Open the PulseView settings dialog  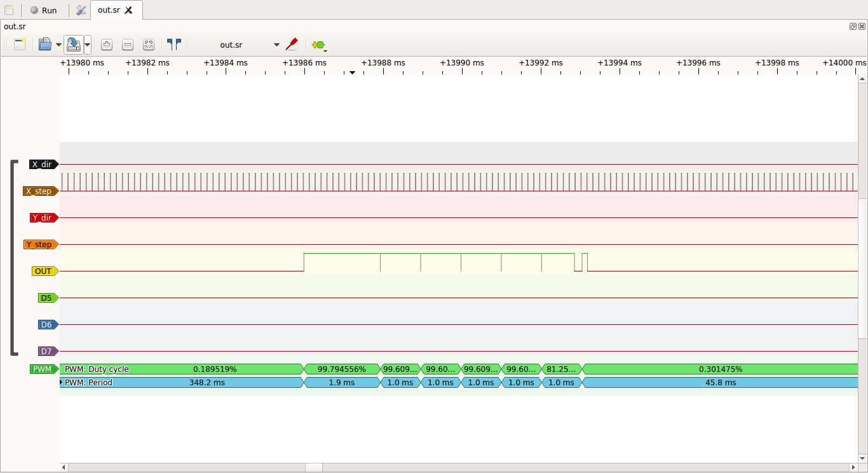(x=80, y=10)
